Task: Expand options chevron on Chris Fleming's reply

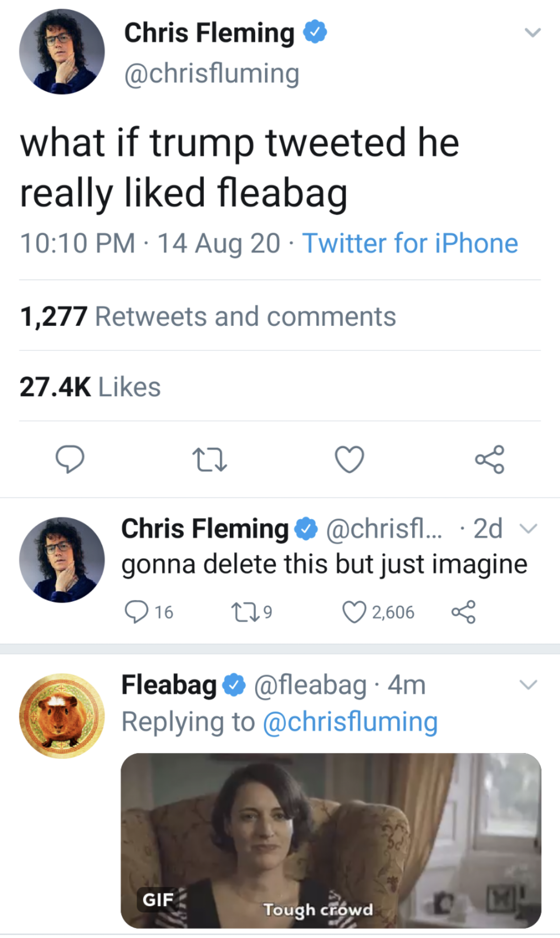Action: tap(528, 529)
